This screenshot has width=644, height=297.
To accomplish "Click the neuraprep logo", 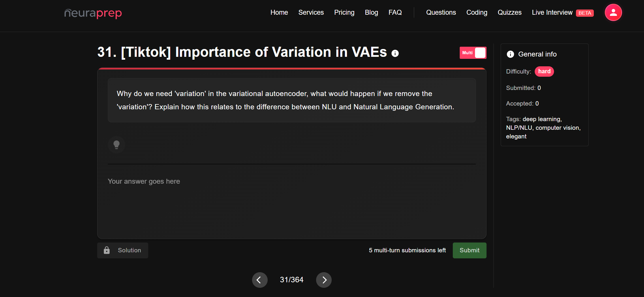I will (93, 13).
